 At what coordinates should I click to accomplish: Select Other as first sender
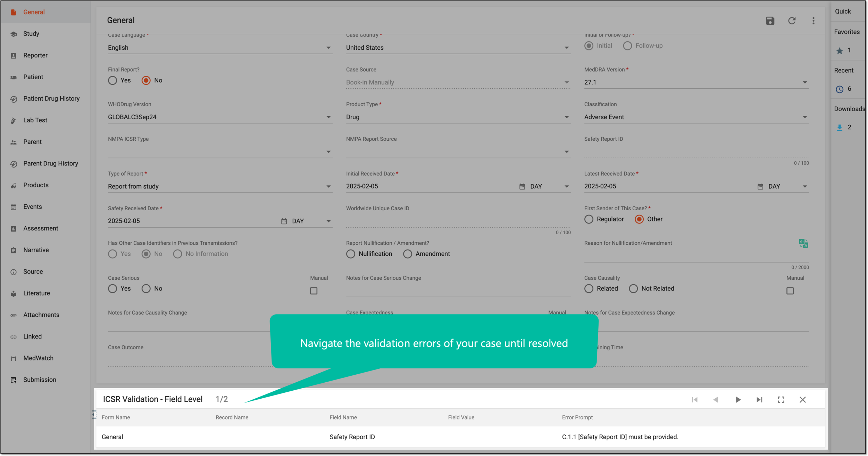point(639,219)
